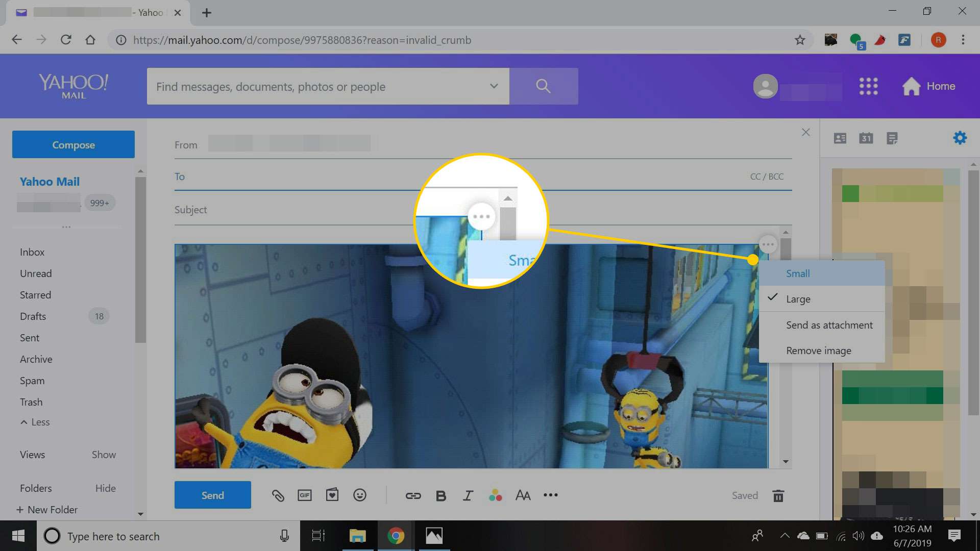
Task: Open the browser home page
Action: (90, 40)
